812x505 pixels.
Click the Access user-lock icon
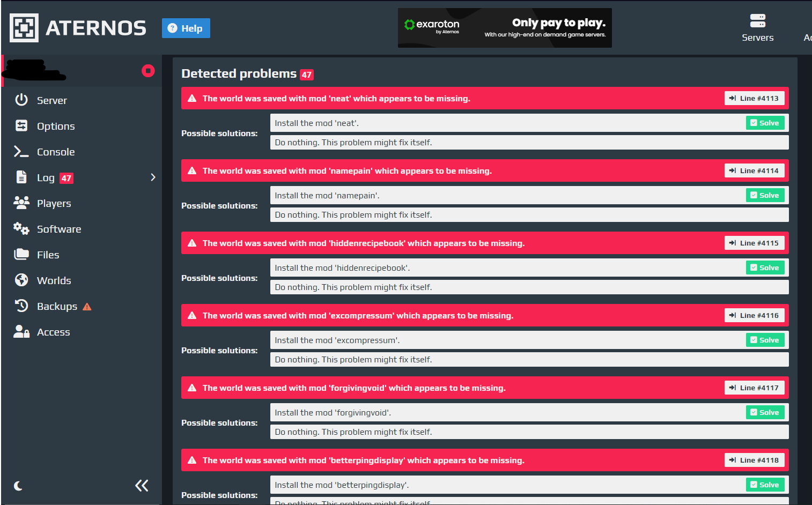(x=21, y=331)
